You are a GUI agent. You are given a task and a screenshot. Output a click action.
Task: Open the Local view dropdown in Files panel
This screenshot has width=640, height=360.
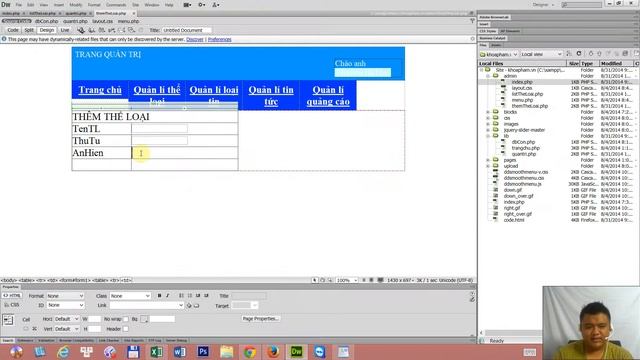point(541,54)
